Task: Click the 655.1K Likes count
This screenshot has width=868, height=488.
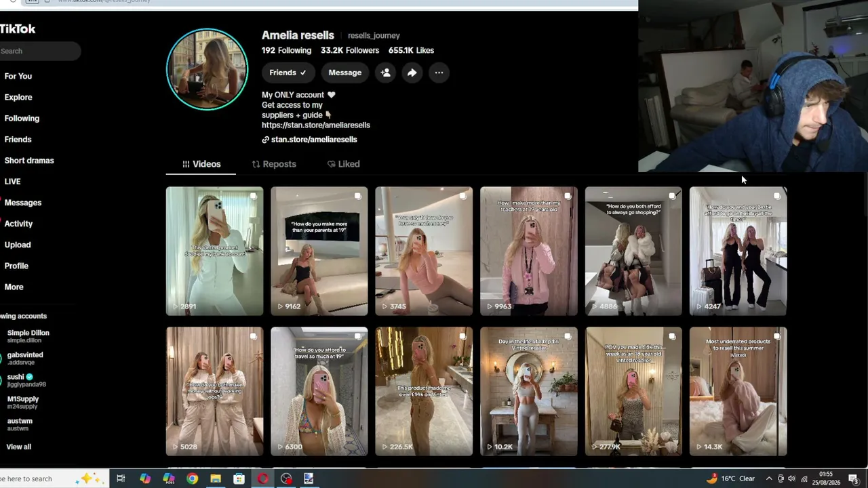Action: click(x=411, y=50)
